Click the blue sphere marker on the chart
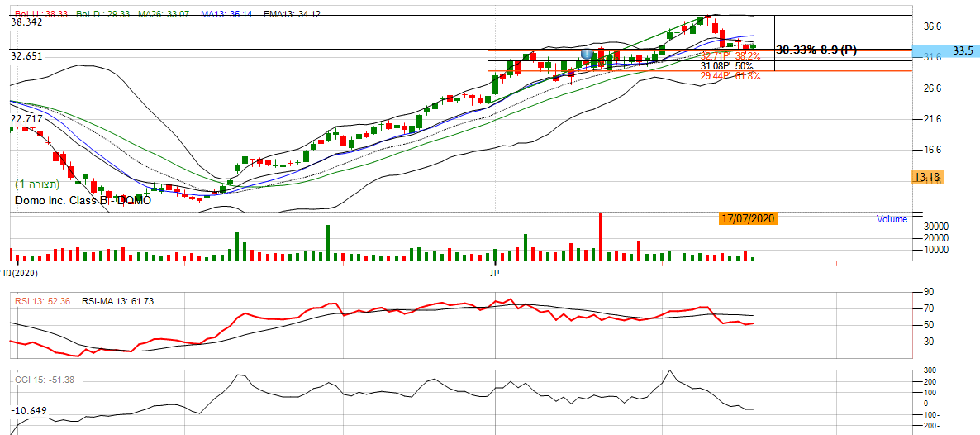980x435 pixels. pyautogui.click(x=587, y=55)
